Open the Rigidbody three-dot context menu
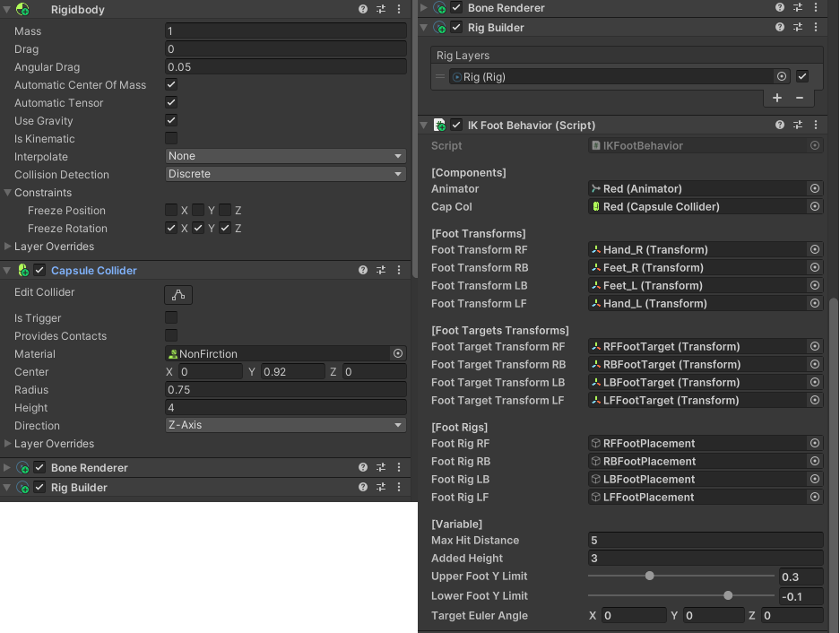This screenshot has width=840, height=633. (398, 9)
